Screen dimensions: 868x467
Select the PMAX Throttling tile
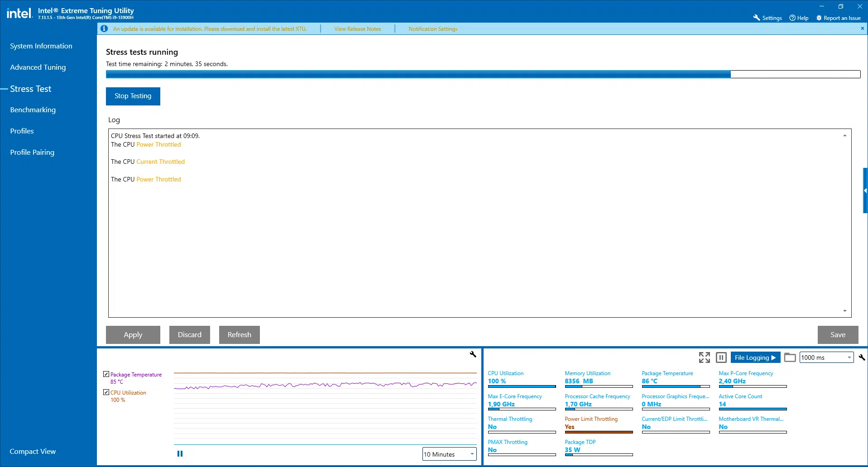[x=522, y=448]
